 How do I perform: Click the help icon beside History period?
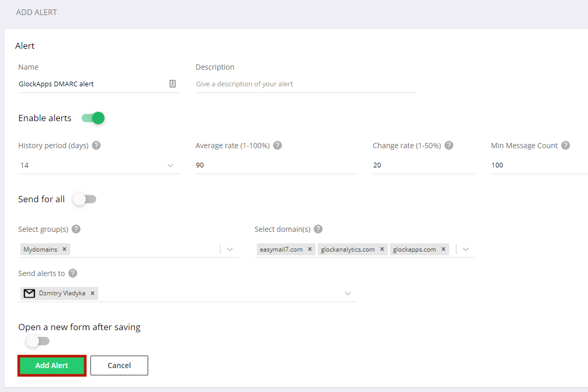96,146
